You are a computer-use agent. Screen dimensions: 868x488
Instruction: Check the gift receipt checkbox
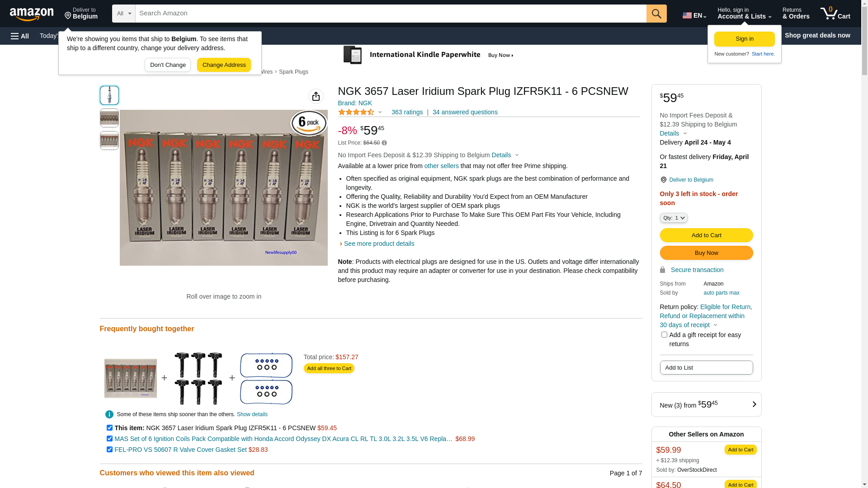click(x=664, y=335)
